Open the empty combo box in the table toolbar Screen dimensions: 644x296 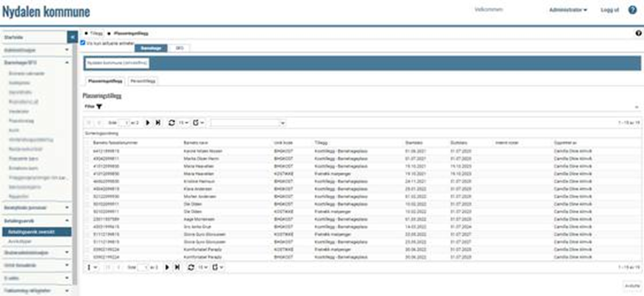[x=247, y=122]
